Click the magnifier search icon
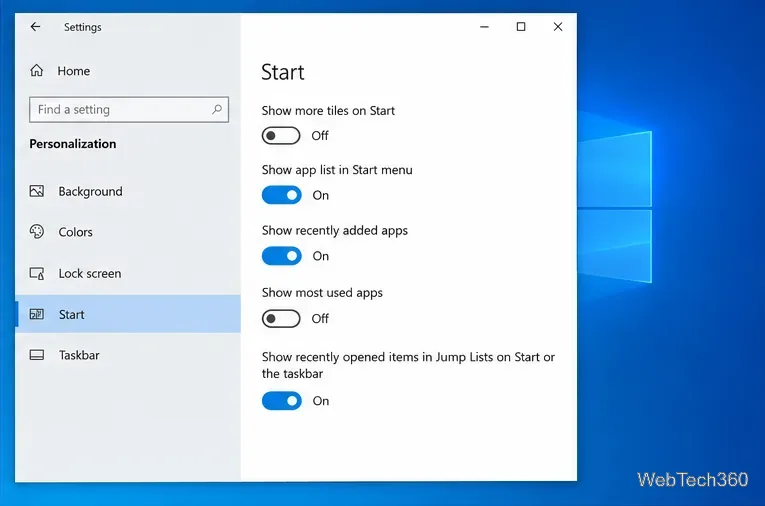Image resolution: width=765 pixels, height=506 pixels. [x=217, y=109]
